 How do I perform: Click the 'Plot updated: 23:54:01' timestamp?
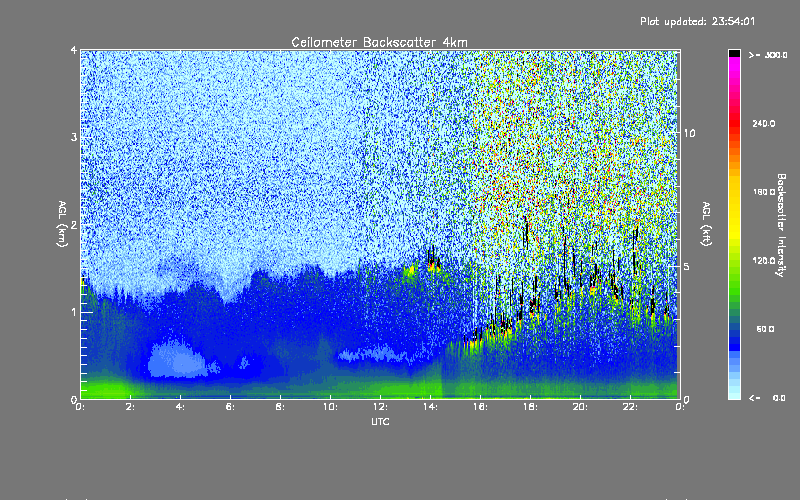pos(697,21)
